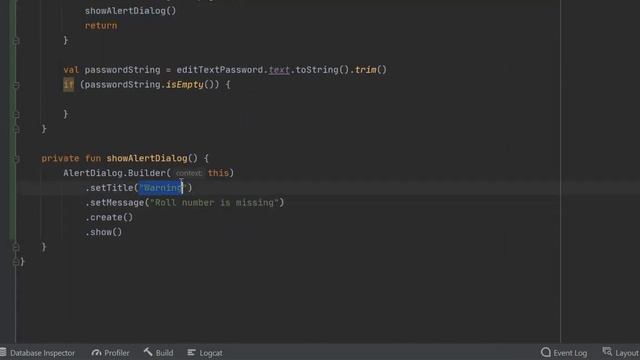Click AlertDialog.Builder in the code
This screenshot has width=640, height=360.
[x=114, y=173]
